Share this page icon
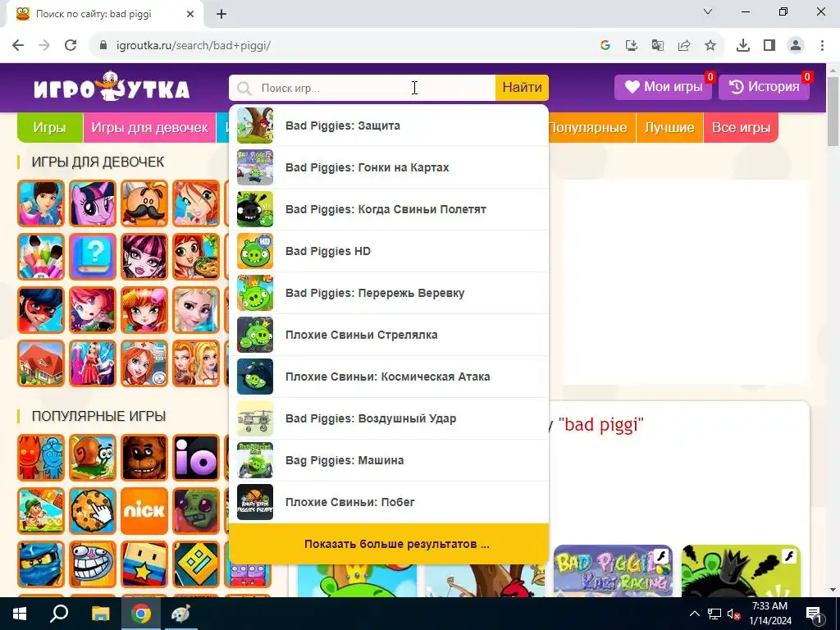The image size is (840, 630). pos(684,46)
